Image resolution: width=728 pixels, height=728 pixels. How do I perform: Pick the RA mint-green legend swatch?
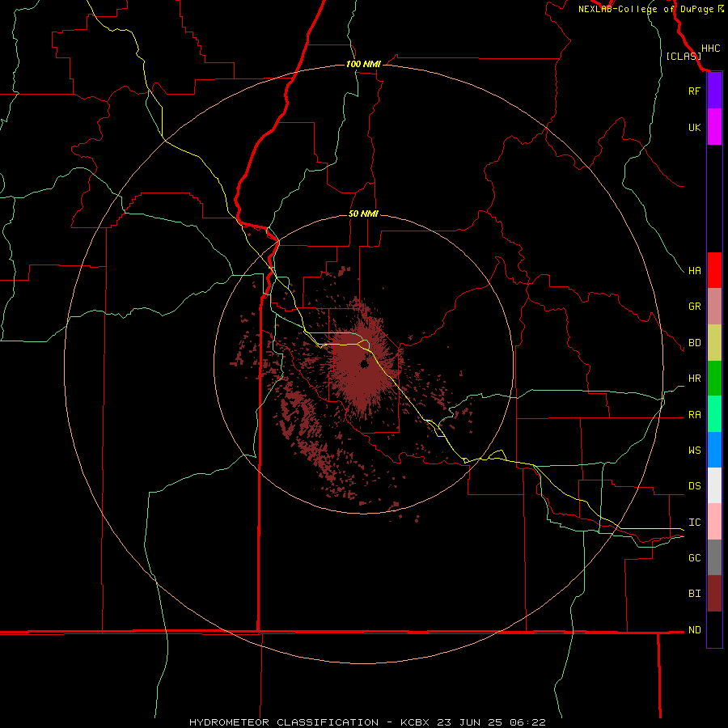[x=714, y=414]
